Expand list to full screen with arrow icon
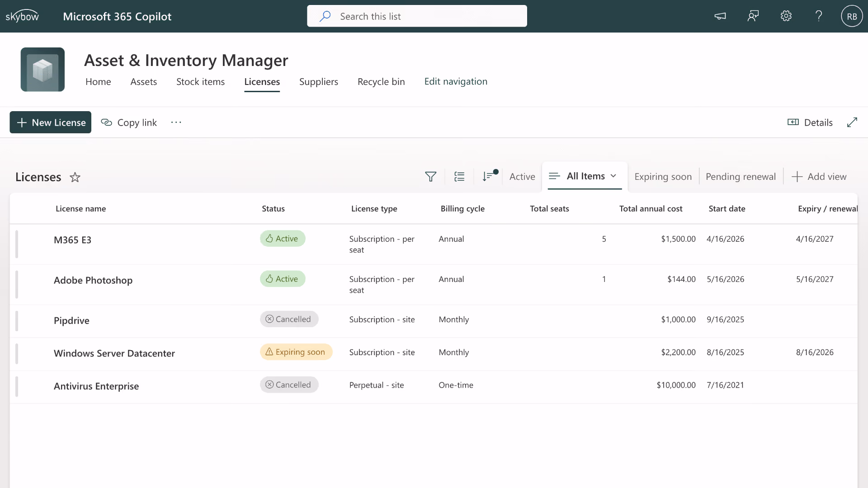Screen dimensions: 868x488 pos(852,122)
